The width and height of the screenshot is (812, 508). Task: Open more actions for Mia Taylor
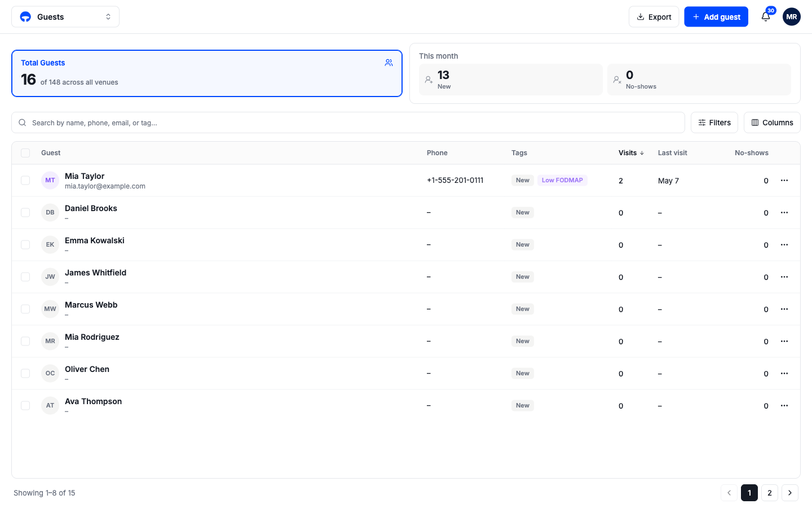(784, 181)
